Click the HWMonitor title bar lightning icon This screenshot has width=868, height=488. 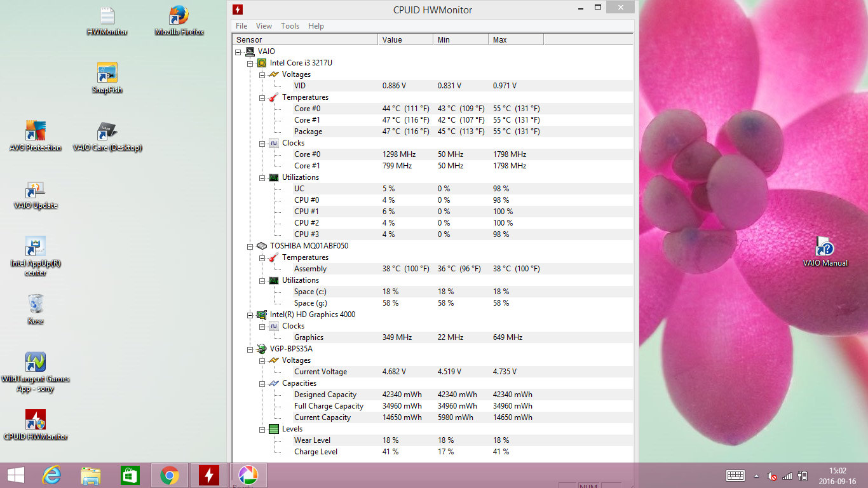coord(238,10)
